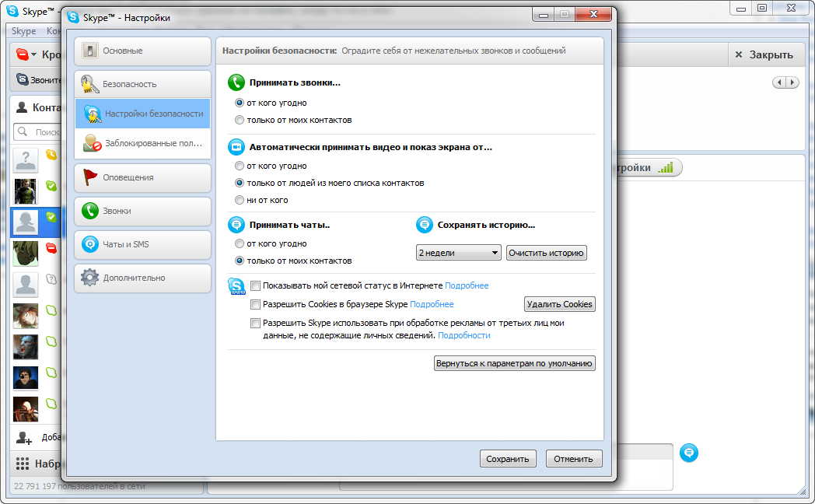Click the call phones icon in main window
This screenshot has height=504, width=815.
(x=22, y=79)
